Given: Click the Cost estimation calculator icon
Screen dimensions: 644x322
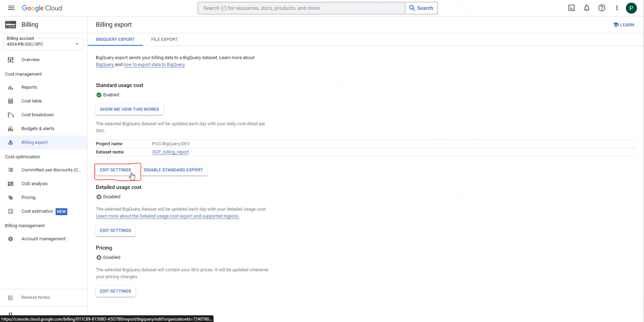Looking at the screenshot, I should (10, 211).
